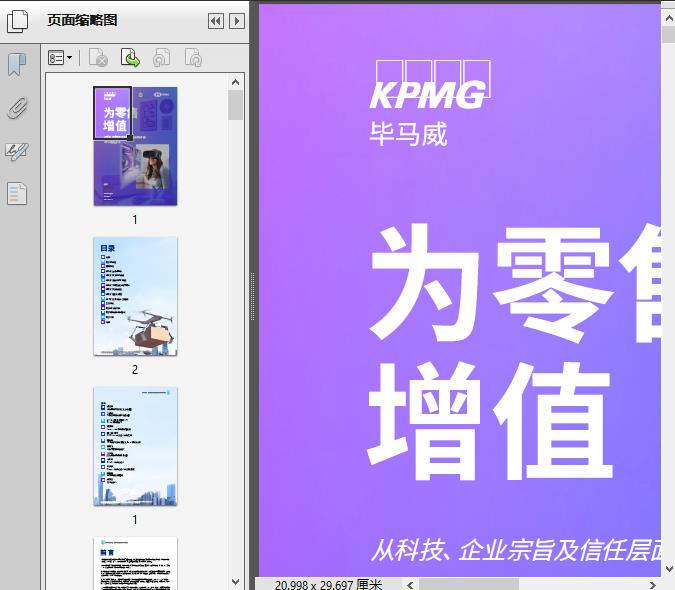
Task: Open the Page Thumbnails panel icon
Action: [x=18, y=21]
